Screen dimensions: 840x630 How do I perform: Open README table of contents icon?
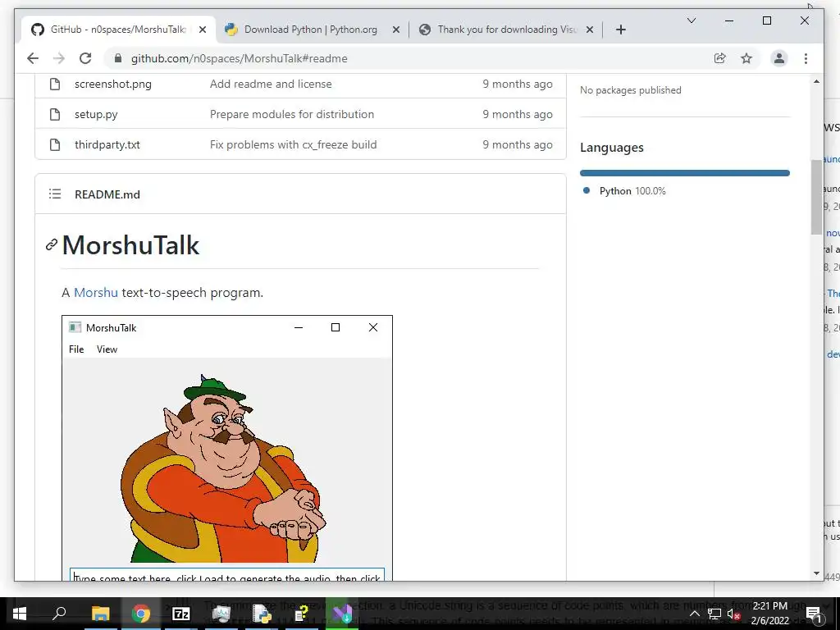pyautogui.click(x=55, y=194)
